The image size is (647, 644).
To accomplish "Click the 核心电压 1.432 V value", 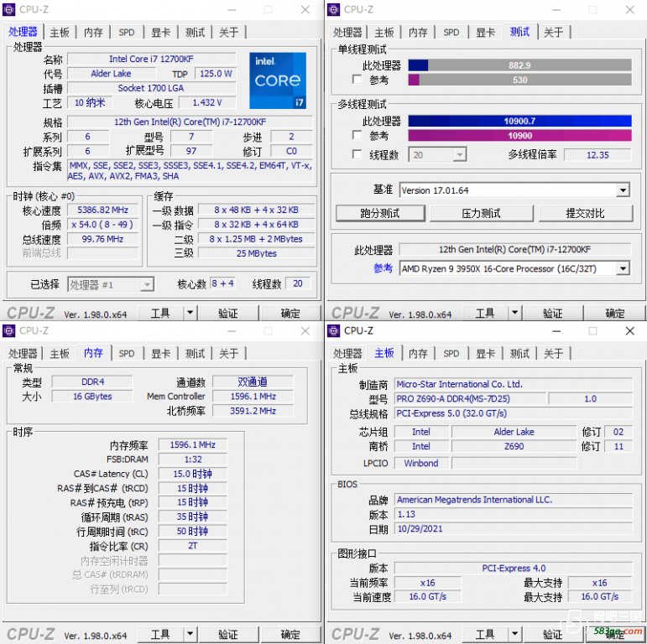I will (x=207, y=102).
